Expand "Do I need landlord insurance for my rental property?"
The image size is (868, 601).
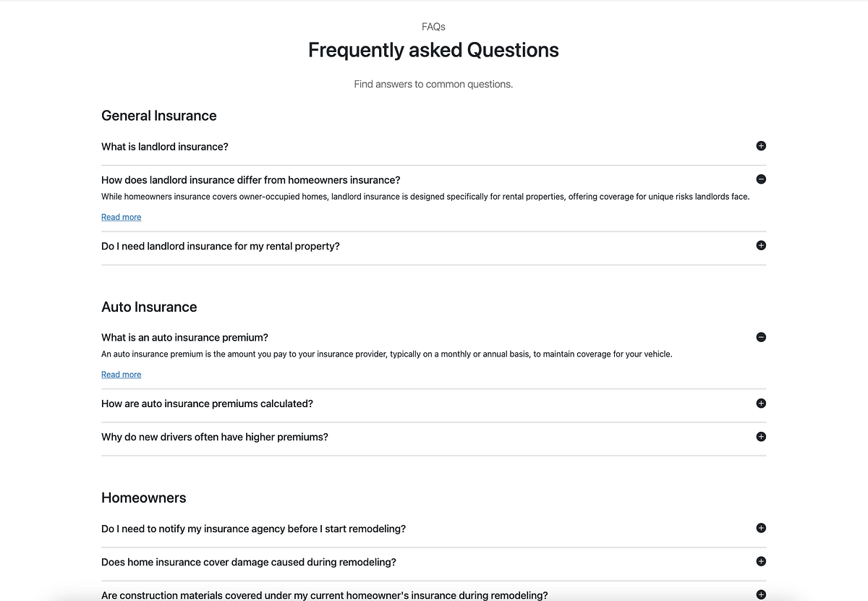pos(760,245)
